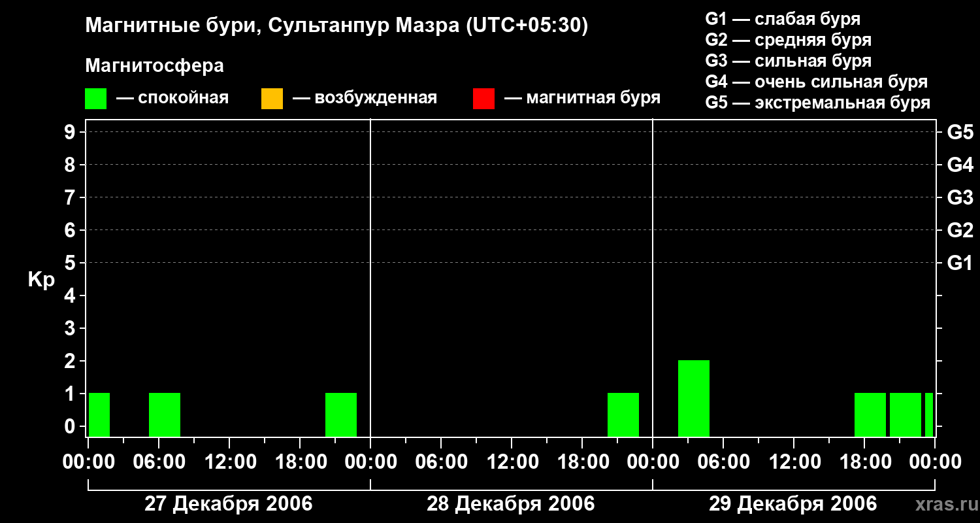This screenshot has width=980, height=523.
Task: Select the 27 Декабря bar near 06:00
Action: click(165, 414)
